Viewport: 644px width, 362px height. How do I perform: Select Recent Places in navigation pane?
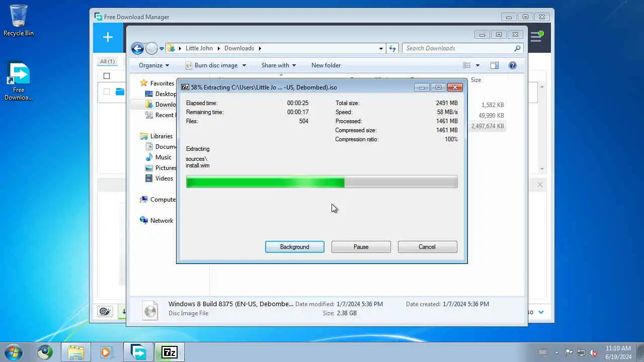(x=159, y=115)
